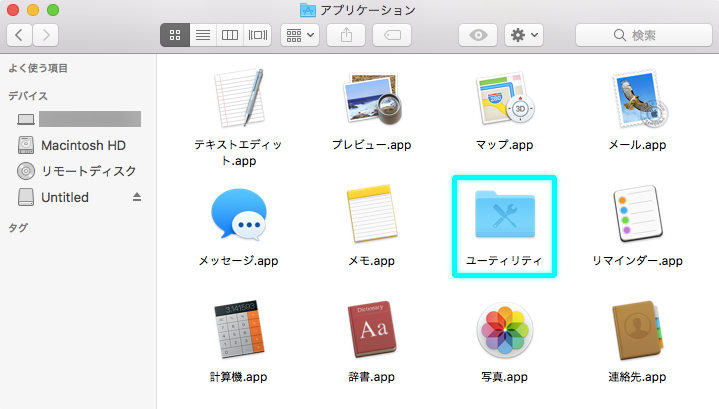719x409 pixels.
Task: Click the アプリケーション title folder icon
Action: tap(307, 10)
